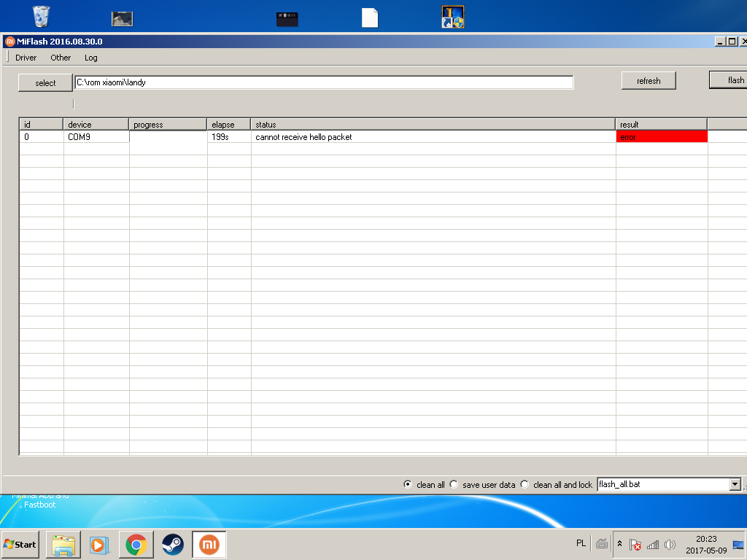Click the red error result cell
The height and width of the screenshot is (560, 747).
[x=662, y=137]
